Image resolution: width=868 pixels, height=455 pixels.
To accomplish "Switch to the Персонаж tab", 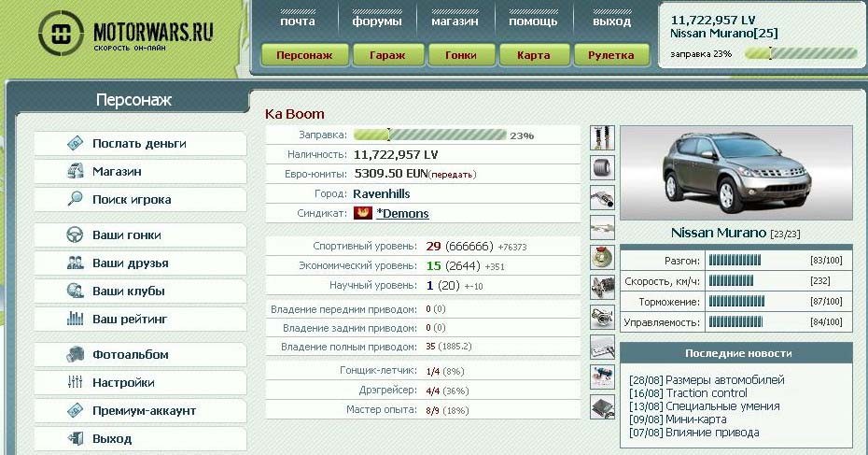I will point(304,55).
